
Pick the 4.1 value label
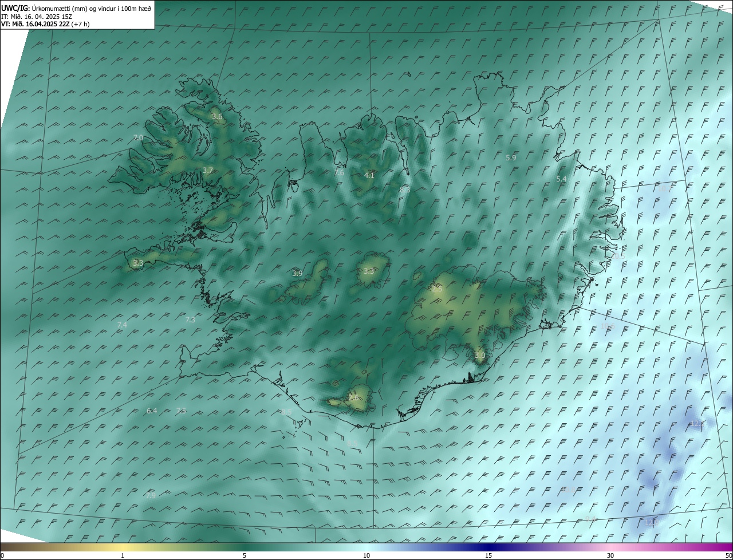coord(369,175)
